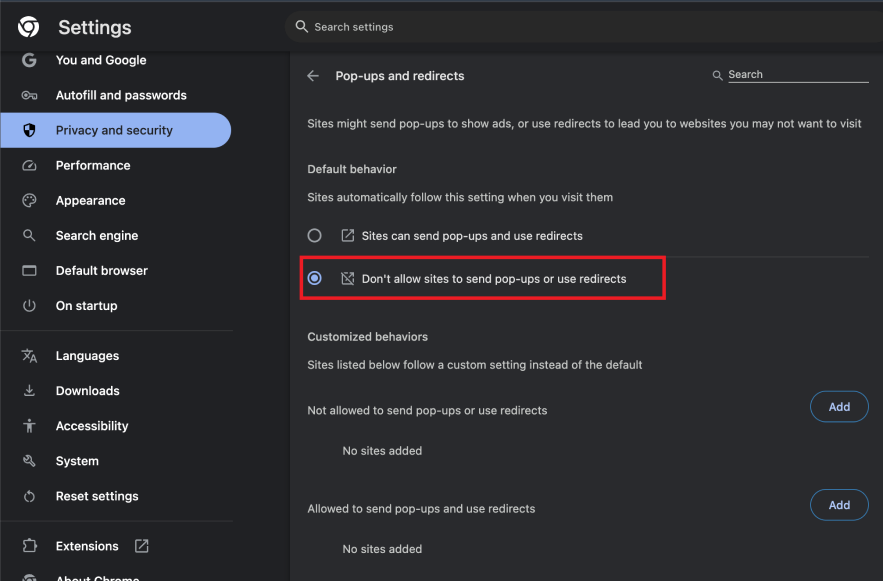Click the Privacy and security shield icon
The image size is (883, 582).
(29, 130)
